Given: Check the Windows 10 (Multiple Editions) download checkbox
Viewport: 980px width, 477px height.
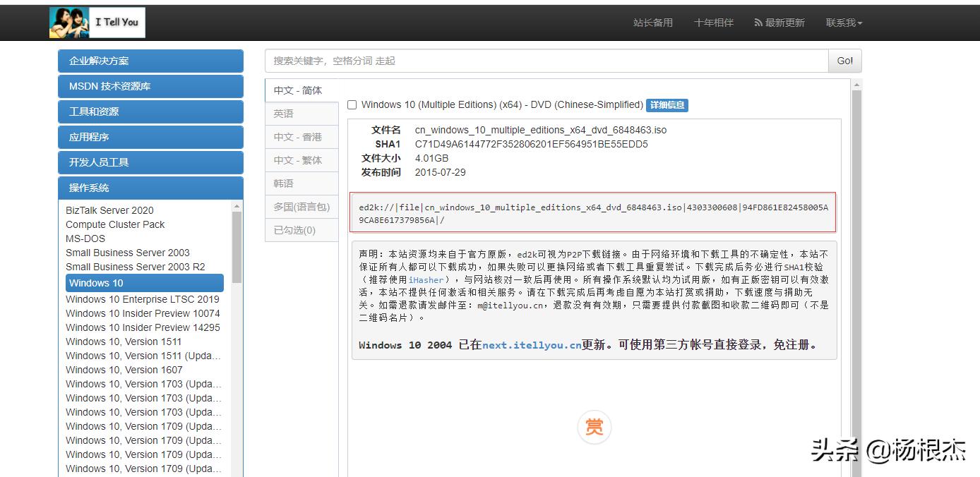Looking at the screenshot, I should [352, 104].
